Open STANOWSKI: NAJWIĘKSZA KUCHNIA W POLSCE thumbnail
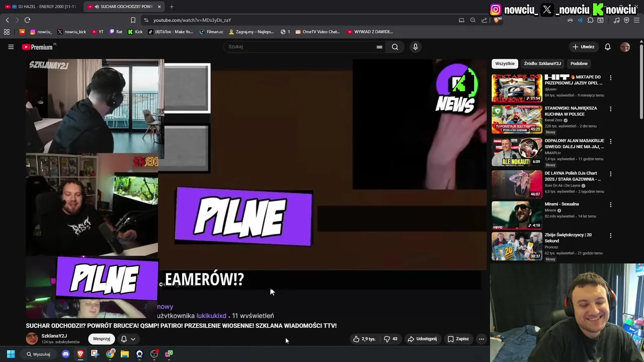 [x=517, y=119]
